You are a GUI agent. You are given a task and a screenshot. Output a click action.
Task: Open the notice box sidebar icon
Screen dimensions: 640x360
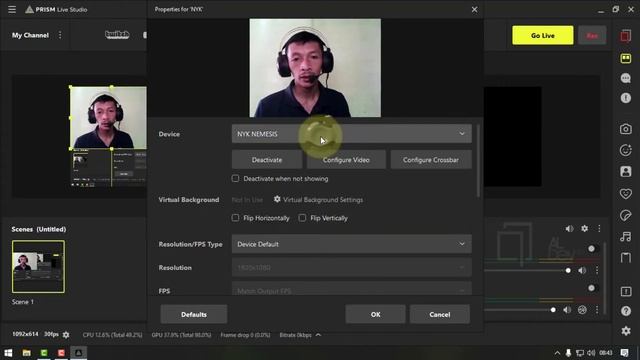tap(625, 291)
